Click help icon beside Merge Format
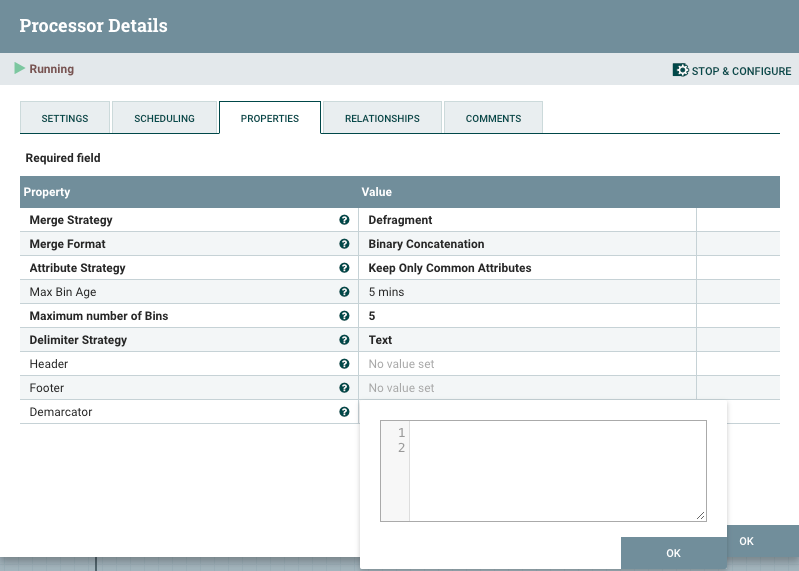This screenshot has width=799, height=571. 344,244
